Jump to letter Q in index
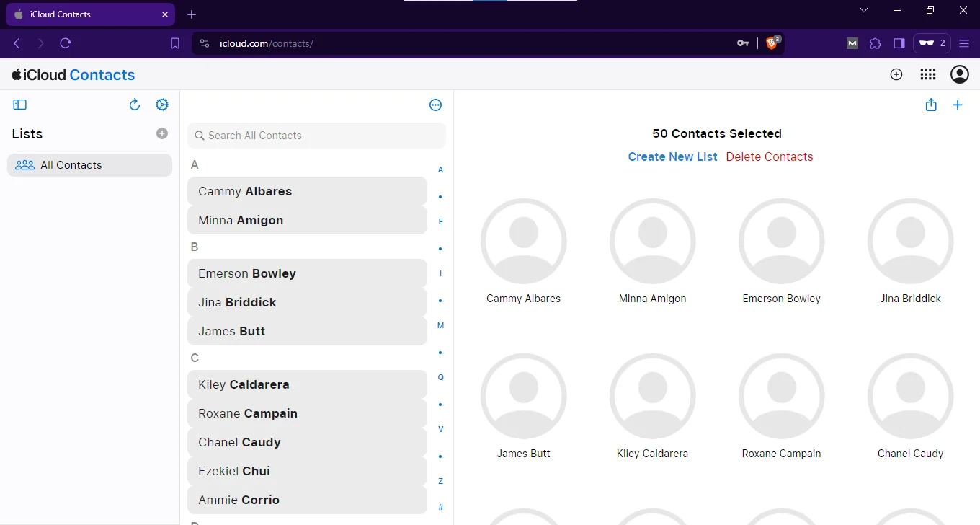This screenshot has width=980, height=525. click(x=441, y=377)
